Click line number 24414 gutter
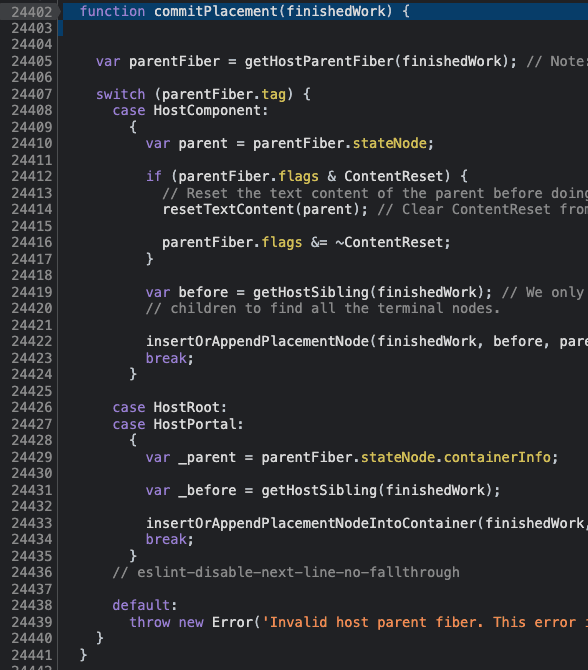 coord(32,209)
